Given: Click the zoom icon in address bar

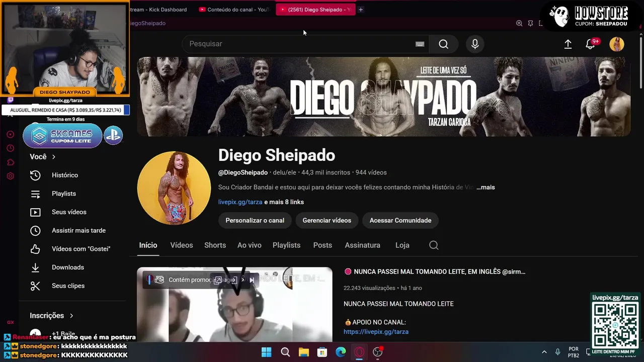Looking at the screenshot, I should (519, 23).
